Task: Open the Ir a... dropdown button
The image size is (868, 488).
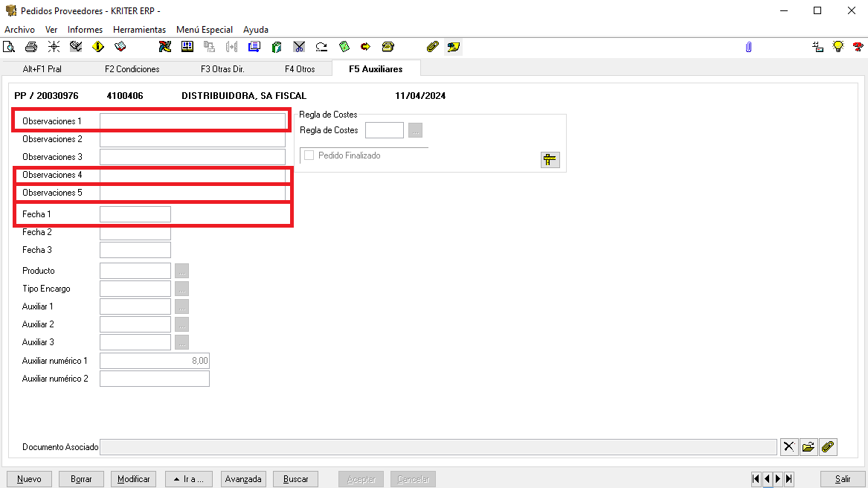Action: pyautogui.click(x=189, y=479)
